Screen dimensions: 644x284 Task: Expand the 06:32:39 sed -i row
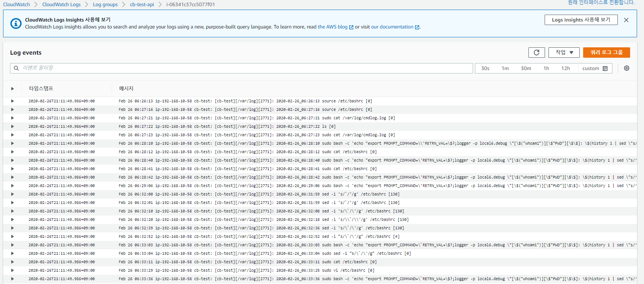12,228
